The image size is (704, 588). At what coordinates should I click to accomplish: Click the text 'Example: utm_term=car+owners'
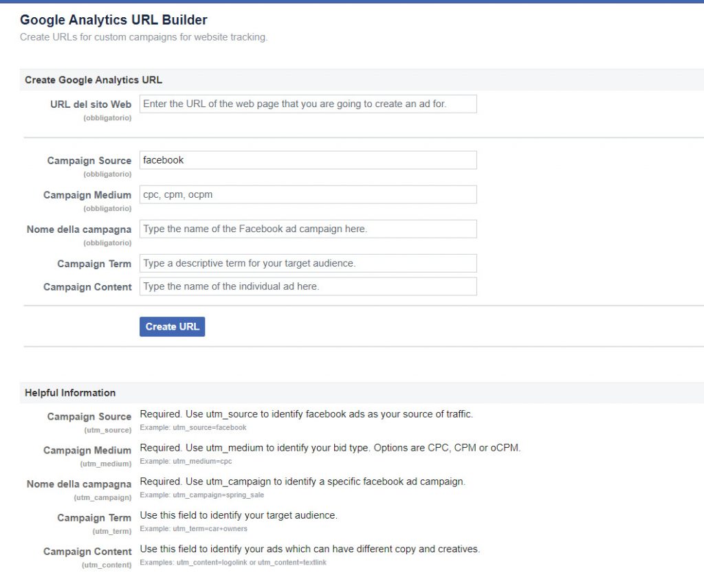(x=193, y=528)
